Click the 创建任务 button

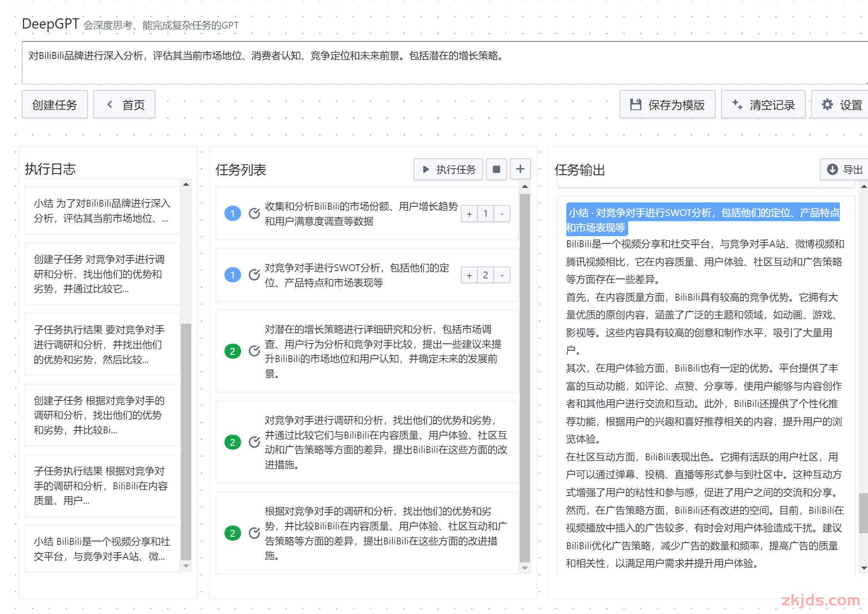[x=55, y=105]
